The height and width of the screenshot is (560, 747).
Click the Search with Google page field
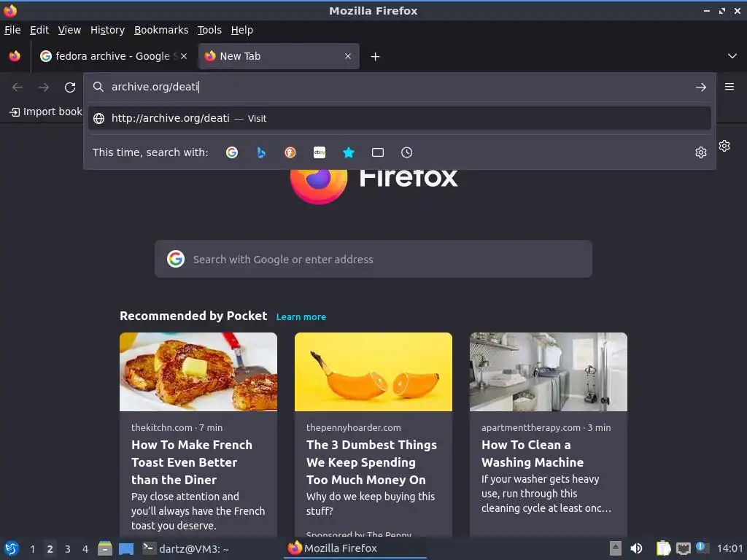point(373,259)
